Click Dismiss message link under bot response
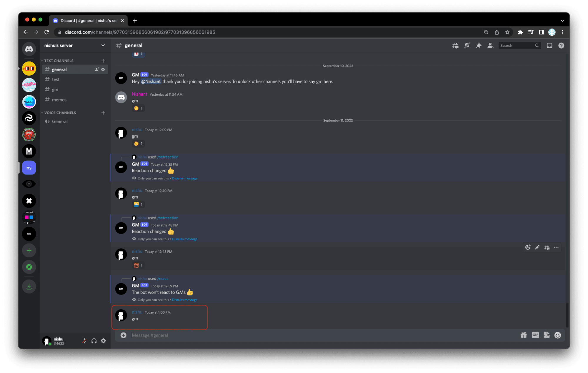This screenshot has width=588, height=373. pyautogui.click(x=185, y=300)
